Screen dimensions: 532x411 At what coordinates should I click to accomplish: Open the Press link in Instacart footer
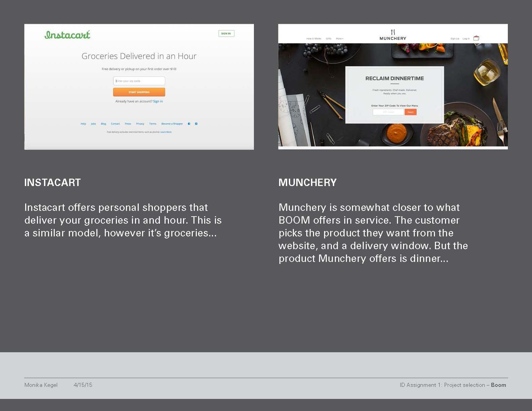click(128, 124)
